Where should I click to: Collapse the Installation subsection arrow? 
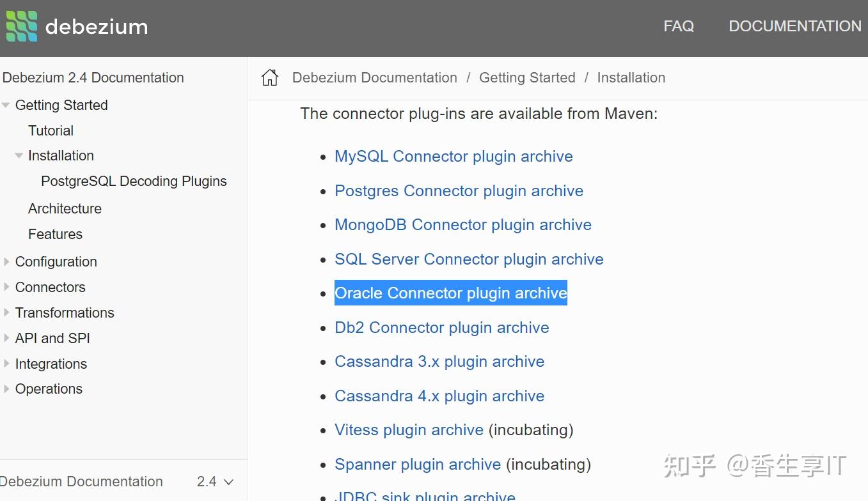(x=19, y=155)
